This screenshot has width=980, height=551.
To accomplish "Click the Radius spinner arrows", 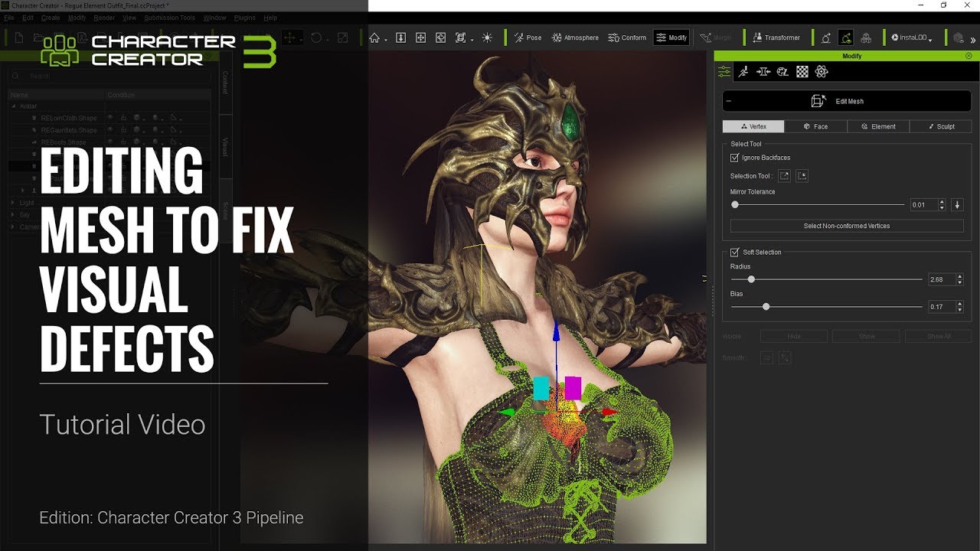I will pos(960,280).
